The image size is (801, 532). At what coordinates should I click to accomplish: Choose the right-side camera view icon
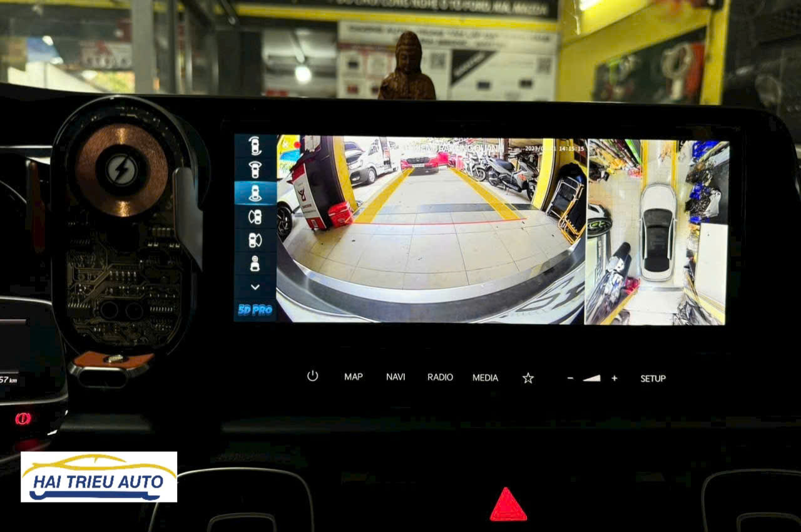255,240
